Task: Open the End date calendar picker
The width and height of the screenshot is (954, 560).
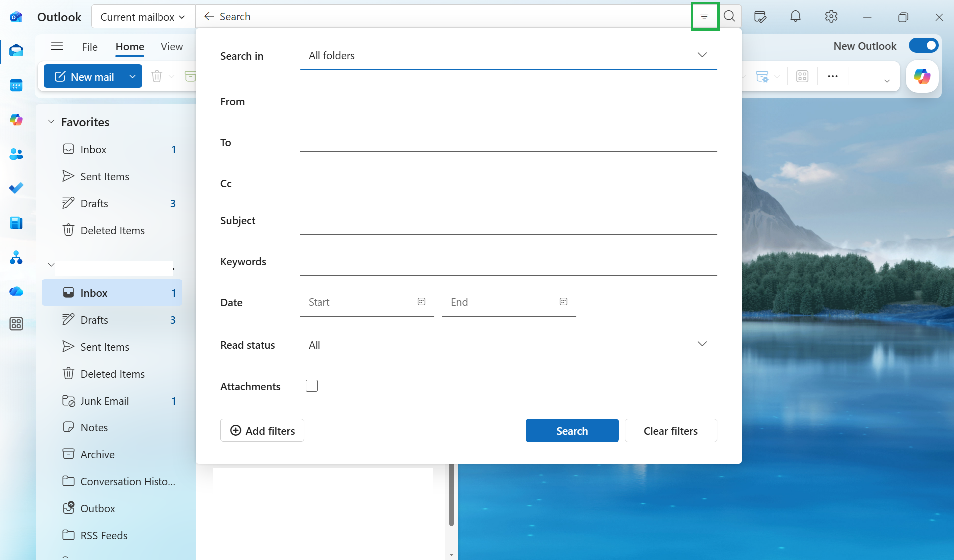Action: click(564, 302)
